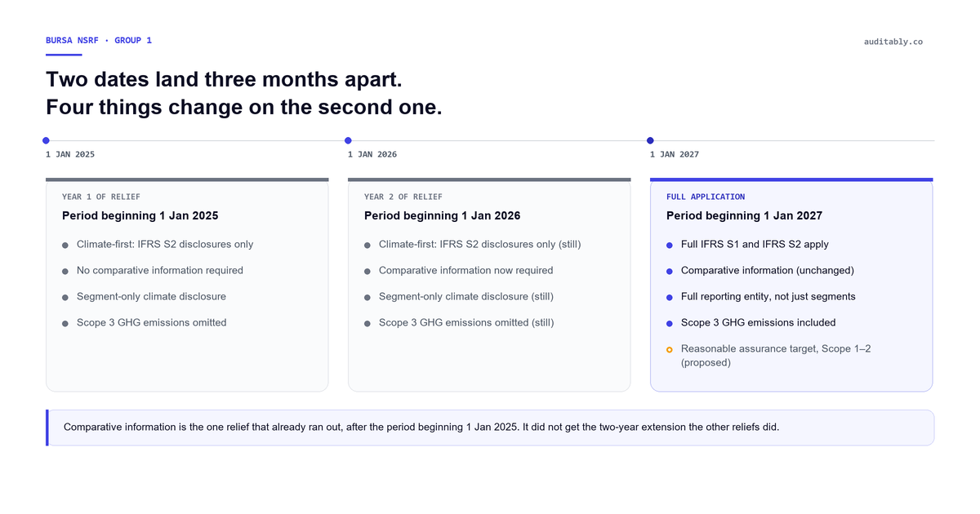Click the 1 Jan 2027 timeline dot
The width and height of the screenshot is (980, 514).
(x=650, y=140)
